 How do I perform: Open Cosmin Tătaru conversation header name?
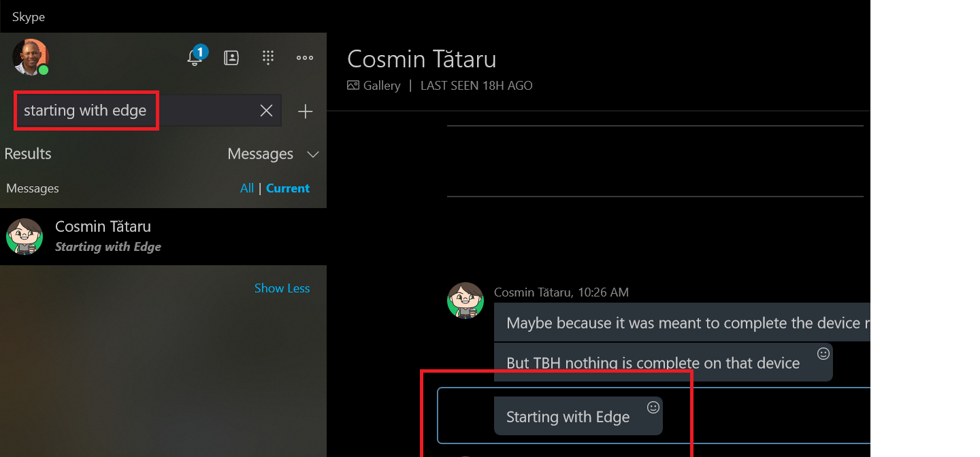422,59
